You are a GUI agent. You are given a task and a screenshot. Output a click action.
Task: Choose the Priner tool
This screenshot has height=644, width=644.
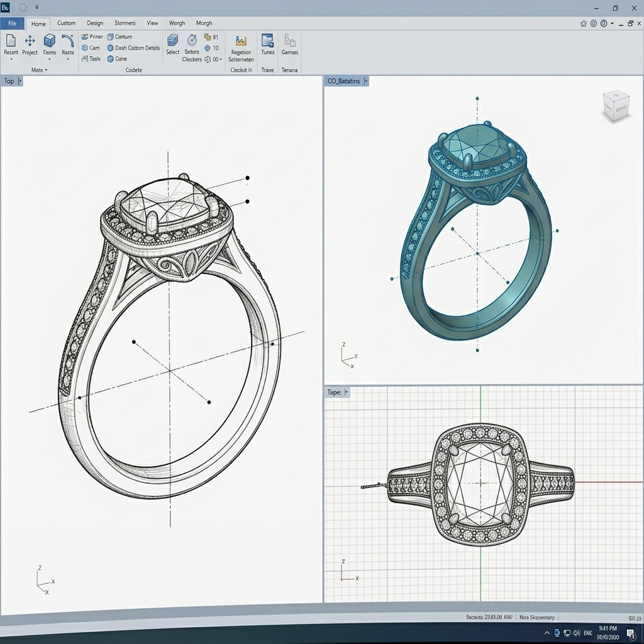pos(92,36)
